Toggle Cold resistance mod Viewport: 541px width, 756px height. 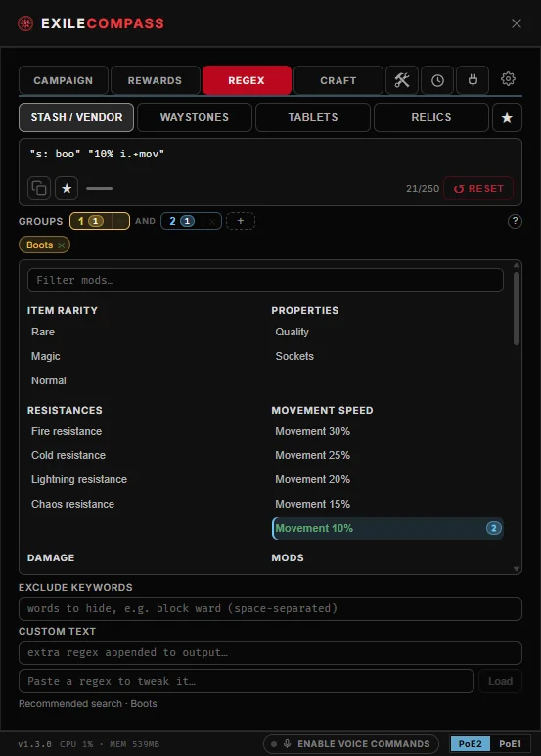pos(68,455)
